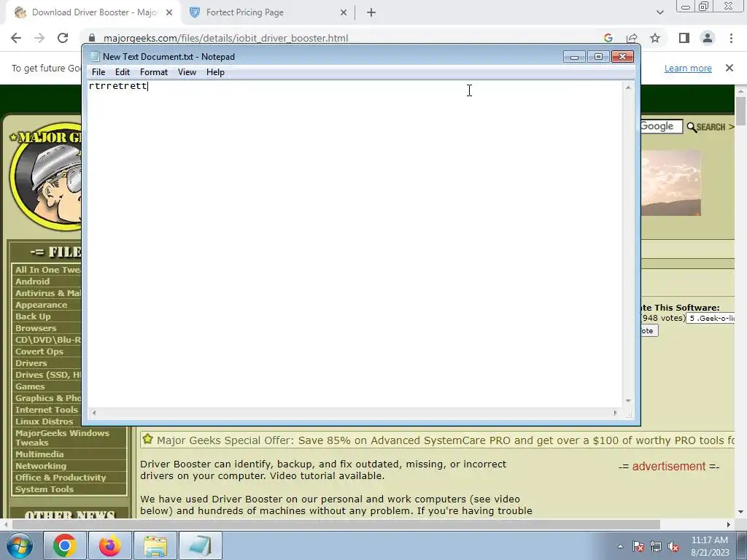Open the Windows Start menu
This screenshot has height=560, width=747.
pyautogui.click(x=19, y=545)
